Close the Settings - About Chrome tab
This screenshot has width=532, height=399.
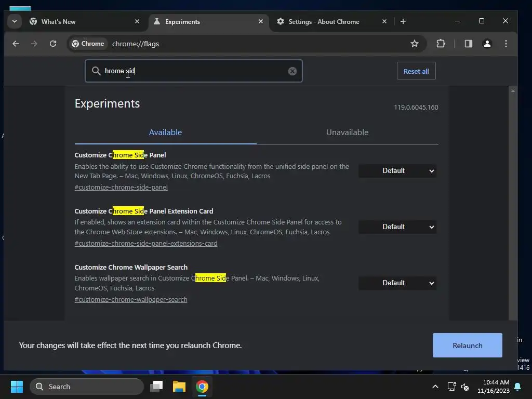pyautogui.click(x=384, y=21)
